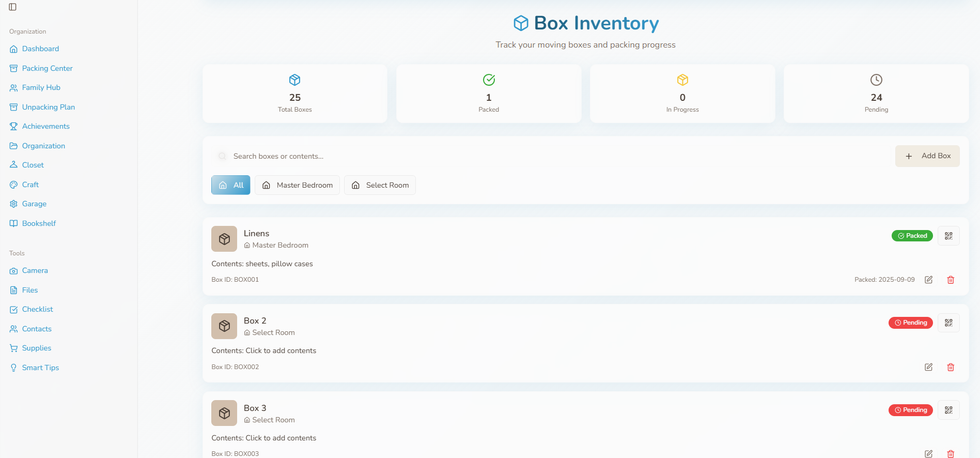Collapse the sidebar using the panel icon
This screenshot has height=458, width=980.
click(13, 7)
